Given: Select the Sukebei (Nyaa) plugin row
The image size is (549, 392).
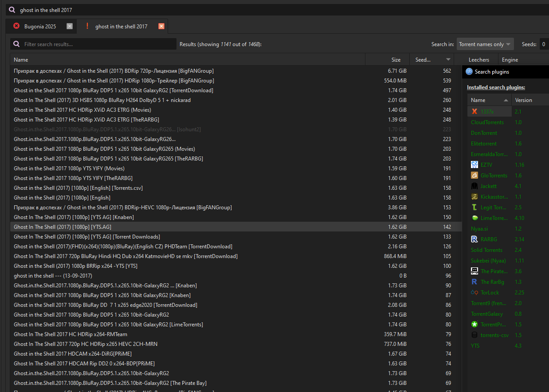Looking at the screenshot, I should tap(508, 261).
